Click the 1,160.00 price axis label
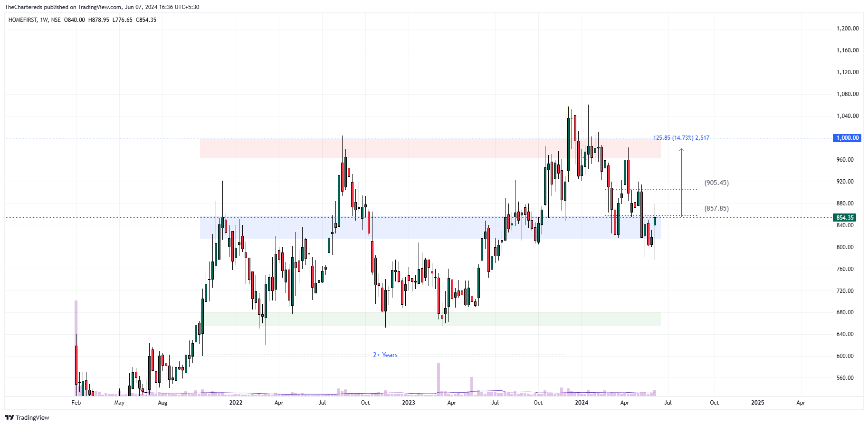Image resolution: width=868 pixels, height=426 pixels. 848,50
